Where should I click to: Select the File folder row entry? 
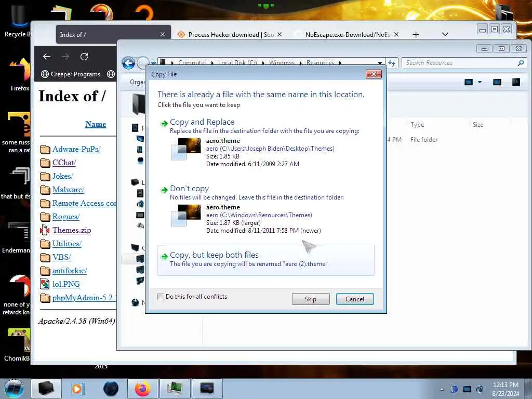pos(424,139)
